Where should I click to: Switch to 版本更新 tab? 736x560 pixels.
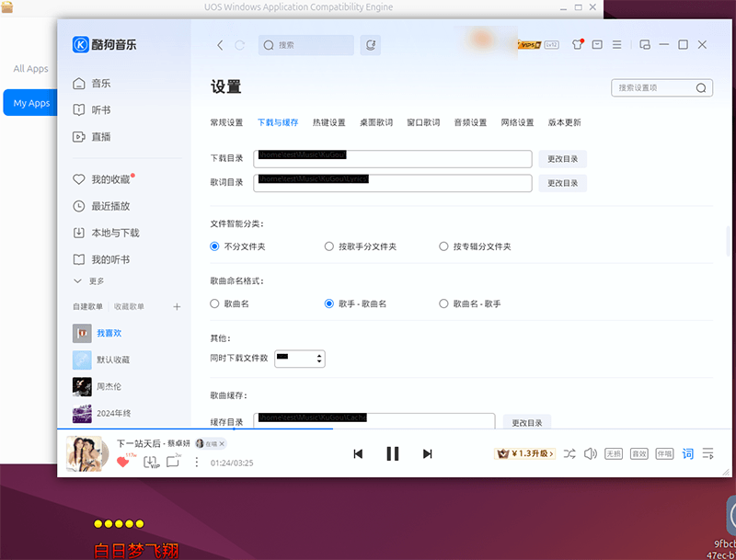point(565,122)
